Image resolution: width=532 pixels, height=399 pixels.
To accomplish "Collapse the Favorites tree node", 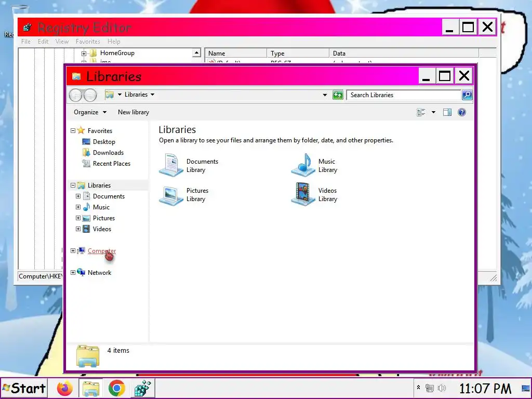I will point(73,130).
